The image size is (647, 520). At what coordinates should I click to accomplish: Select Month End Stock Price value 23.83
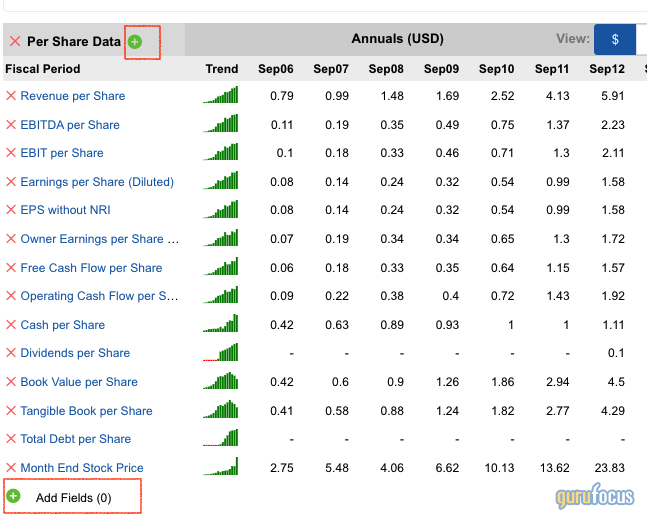click(x=609, y=467)
